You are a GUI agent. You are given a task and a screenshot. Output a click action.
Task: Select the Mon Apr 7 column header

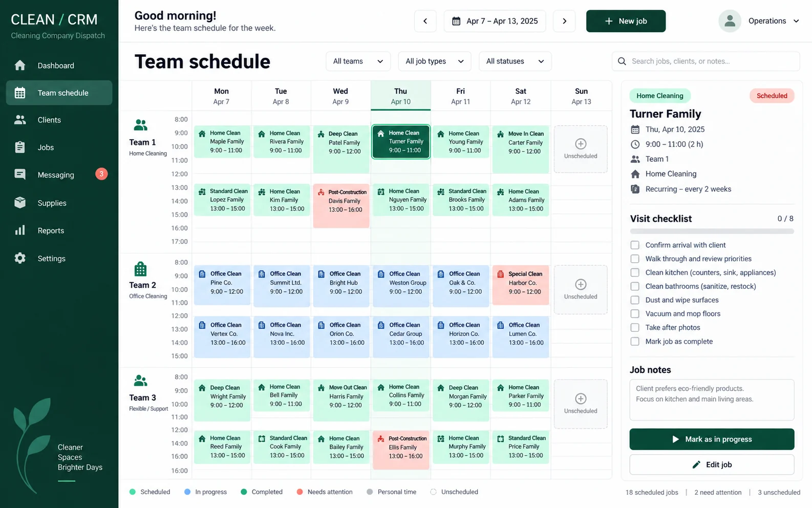pos(221,96)
